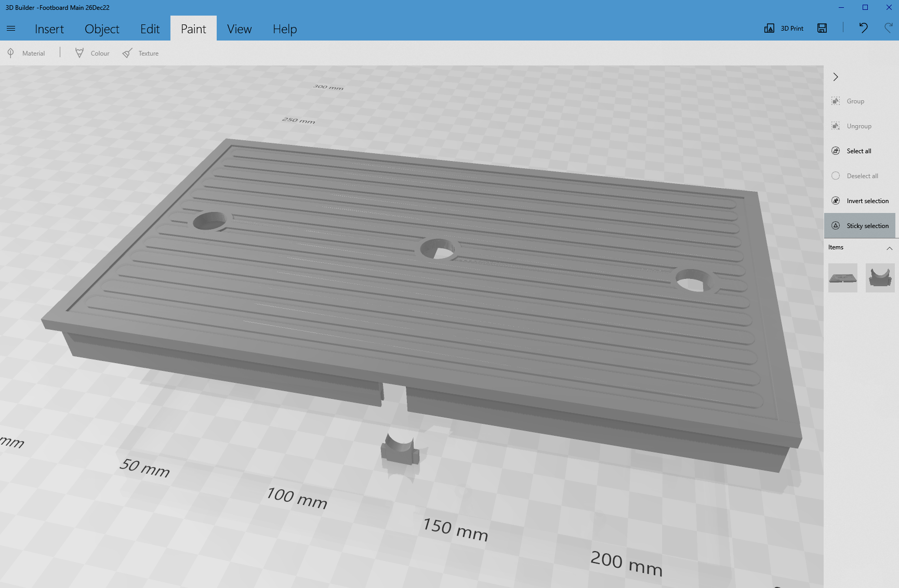The height and width of the screenshot is (588, 899).
Task: Collapse the Items section
Action: (x=890, y=248)
